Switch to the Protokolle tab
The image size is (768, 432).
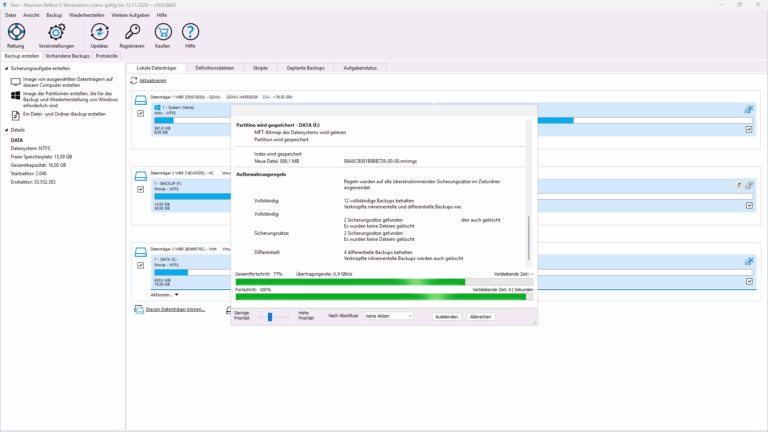[x=107, y=56]
